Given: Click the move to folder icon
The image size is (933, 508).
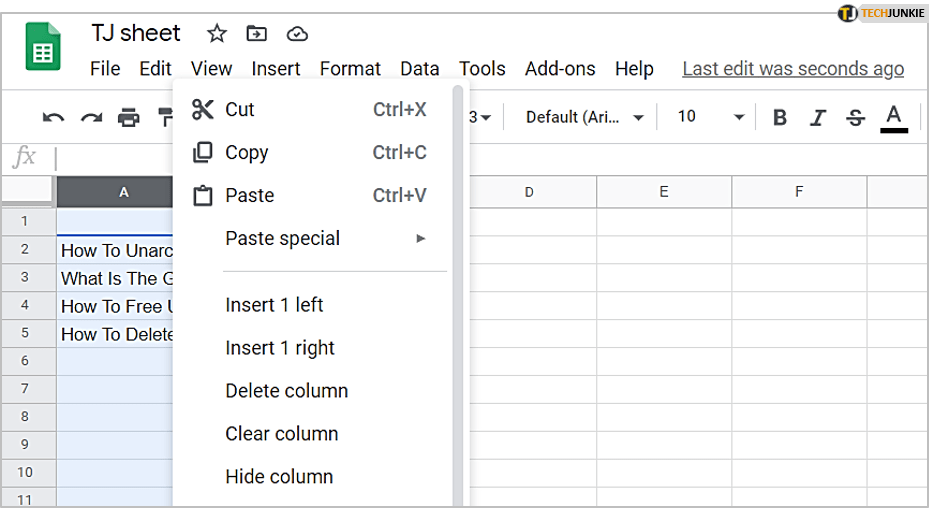Looking at the screenshot, I should coord(257,34).
